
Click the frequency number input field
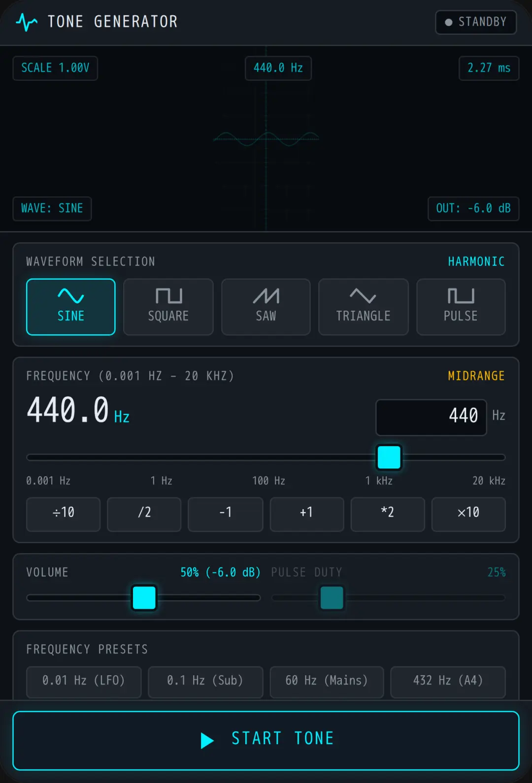431,417
